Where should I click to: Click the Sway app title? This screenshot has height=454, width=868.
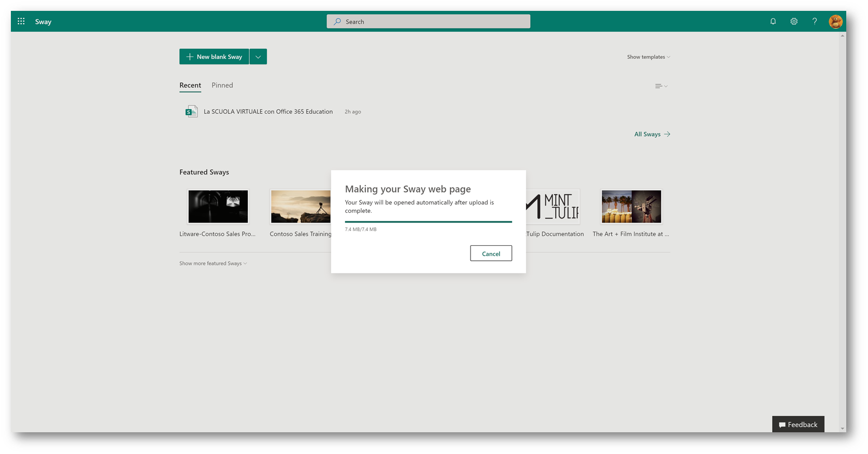coord(43,22)
